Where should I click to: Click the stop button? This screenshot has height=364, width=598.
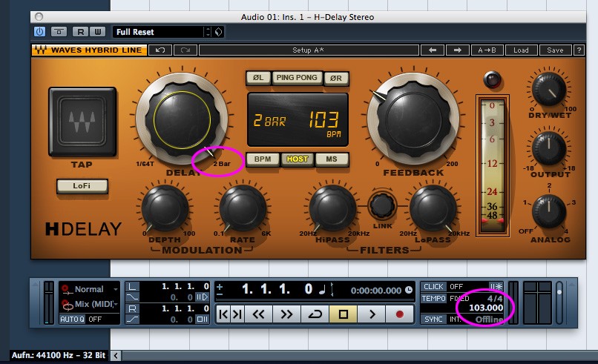click(344, 314)
